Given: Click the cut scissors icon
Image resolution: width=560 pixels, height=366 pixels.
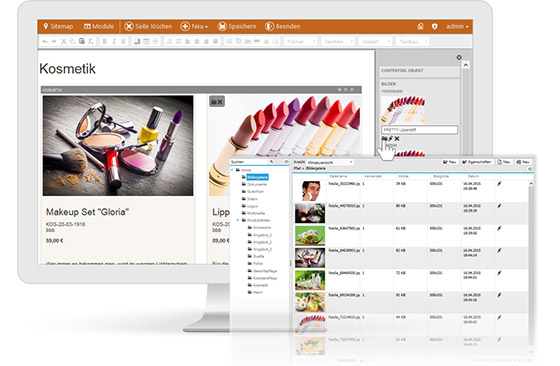Looking at the screenshot, I should coord(63,41).
